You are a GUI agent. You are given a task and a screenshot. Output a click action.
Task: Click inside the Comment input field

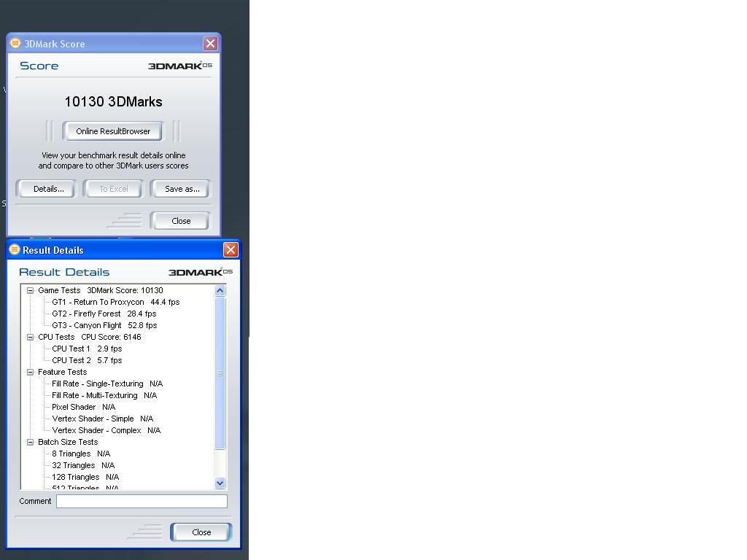click(142, 501)
